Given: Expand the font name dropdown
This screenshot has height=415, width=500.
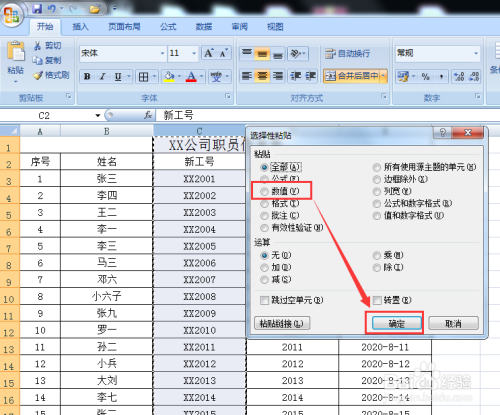Looking at the screenshot, I should (x=162, y=53).
